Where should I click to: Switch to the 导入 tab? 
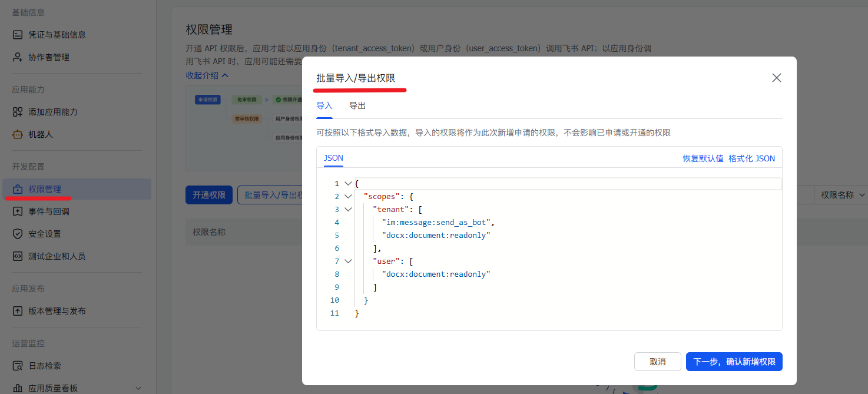[324, 106]
